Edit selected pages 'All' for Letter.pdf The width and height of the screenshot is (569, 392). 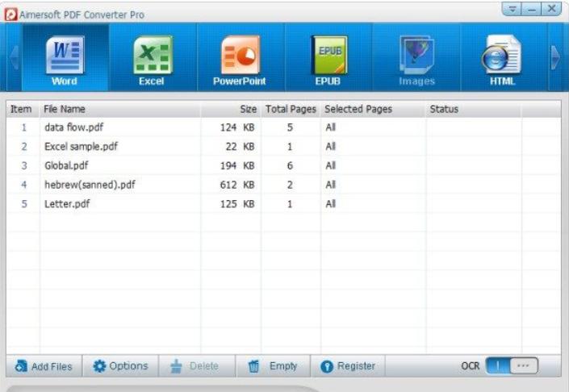pyautogui.click(x=331, y=204)
